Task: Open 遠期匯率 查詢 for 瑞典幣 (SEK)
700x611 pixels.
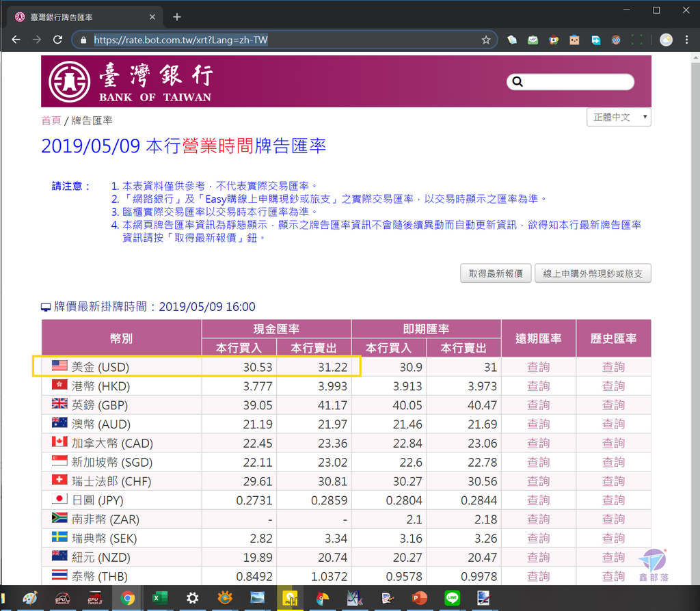Action: click(539, 539)
